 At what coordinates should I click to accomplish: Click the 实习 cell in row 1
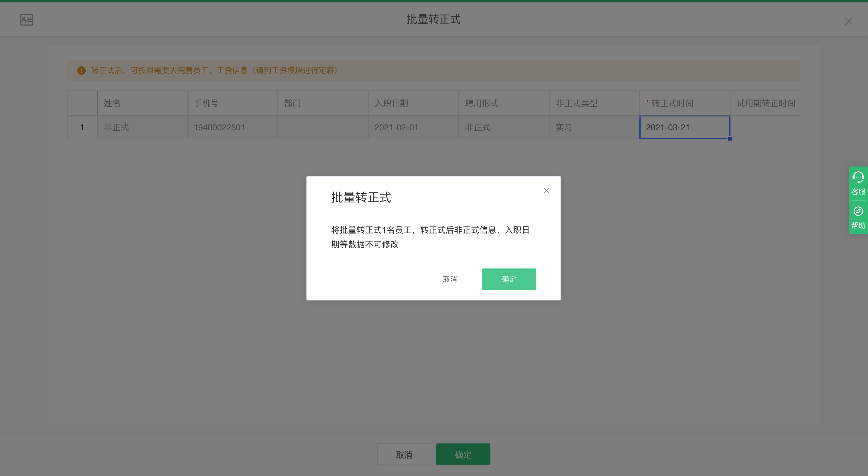coord(594,127)
